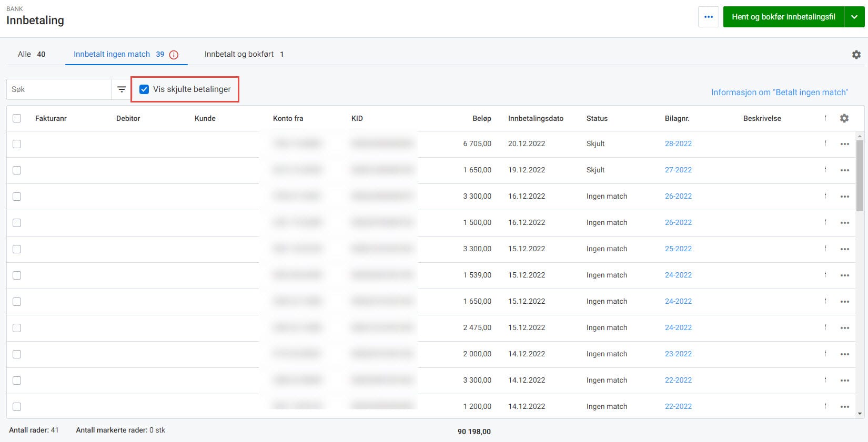Open row actions for Bilagnr 27-2022
868x442 pixels.
[845, 170]
